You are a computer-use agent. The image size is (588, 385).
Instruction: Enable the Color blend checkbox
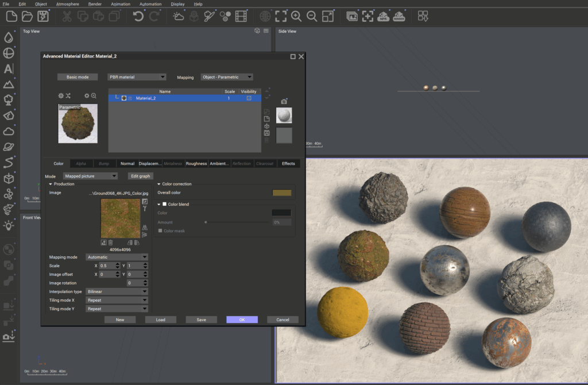(x=165, y=204)
